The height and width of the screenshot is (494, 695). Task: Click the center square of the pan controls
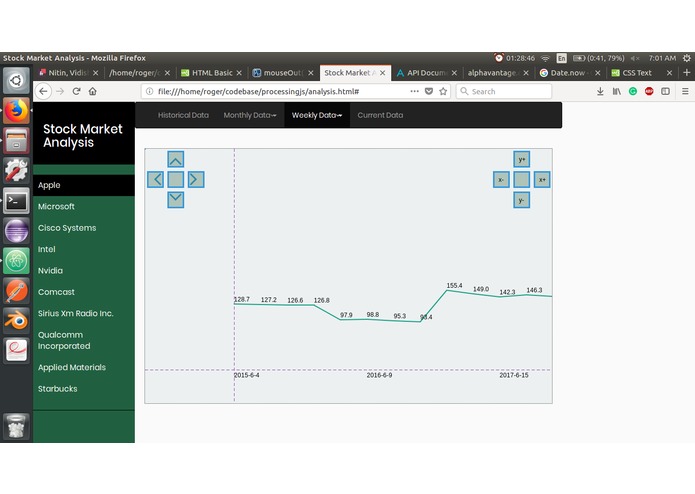[176, 179]
